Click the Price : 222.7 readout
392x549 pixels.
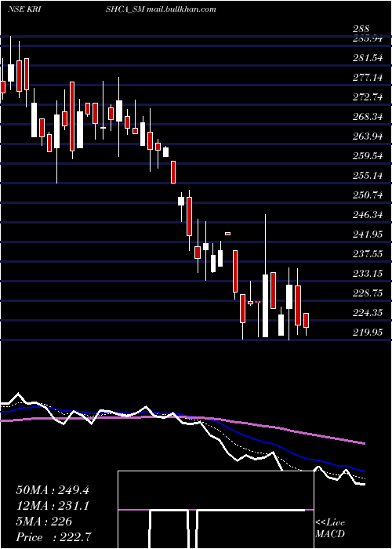[54, 536]
